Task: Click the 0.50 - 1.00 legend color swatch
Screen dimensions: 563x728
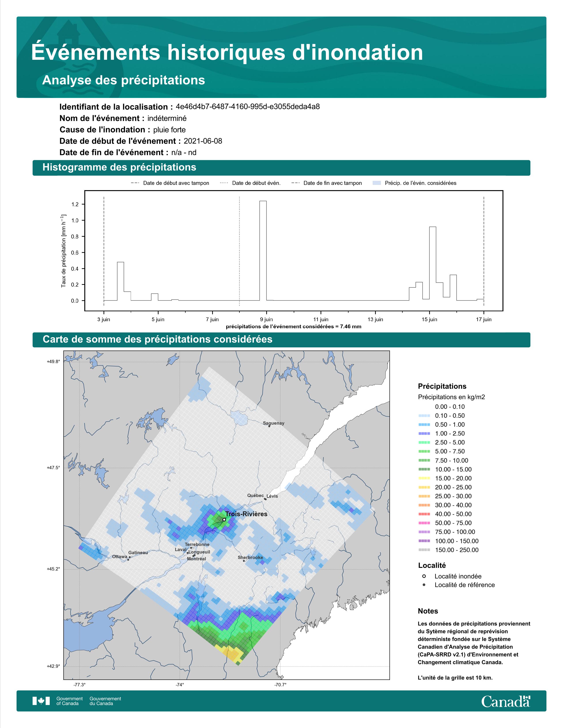Action: tap(424, 425)
